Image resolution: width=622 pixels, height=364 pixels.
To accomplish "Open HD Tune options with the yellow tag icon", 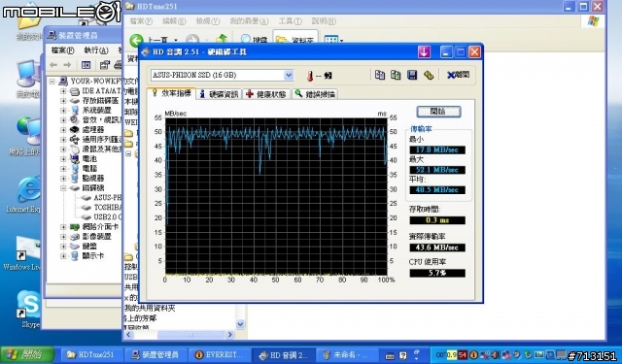I will click(x=429, y=75).
